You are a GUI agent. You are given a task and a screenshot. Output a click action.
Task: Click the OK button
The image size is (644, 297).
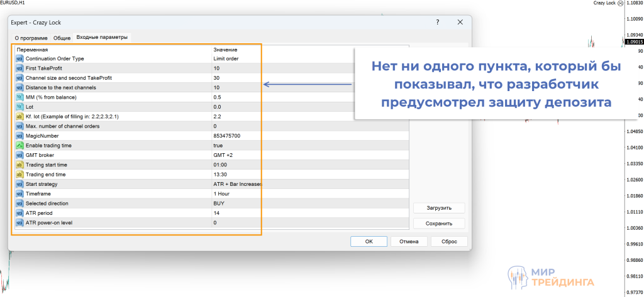[x=369, y=242]
